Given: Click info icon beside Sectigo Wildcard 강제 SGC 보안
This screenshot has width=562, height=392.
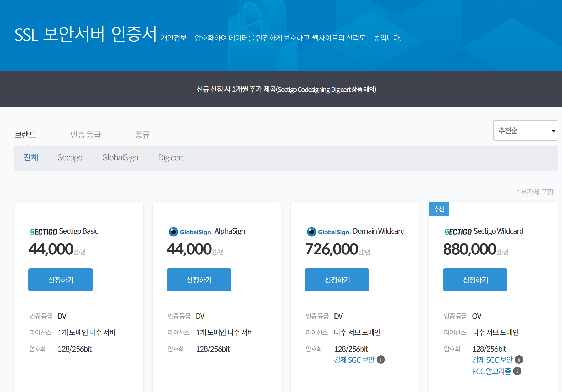Looking at the screenshot, I should (519, 360).
